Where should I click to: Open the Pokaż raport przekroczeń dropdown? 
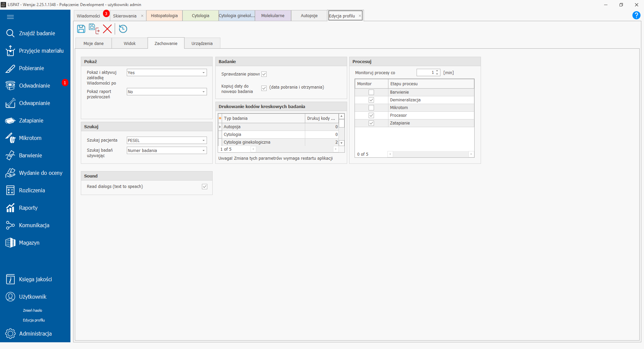click(x=203, y=92)
